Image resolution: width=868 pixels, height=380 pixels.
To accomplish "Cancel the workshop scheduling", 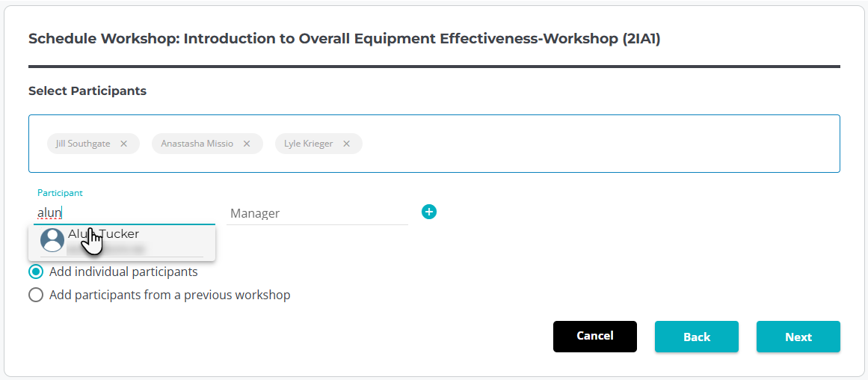I will [595, 336].
